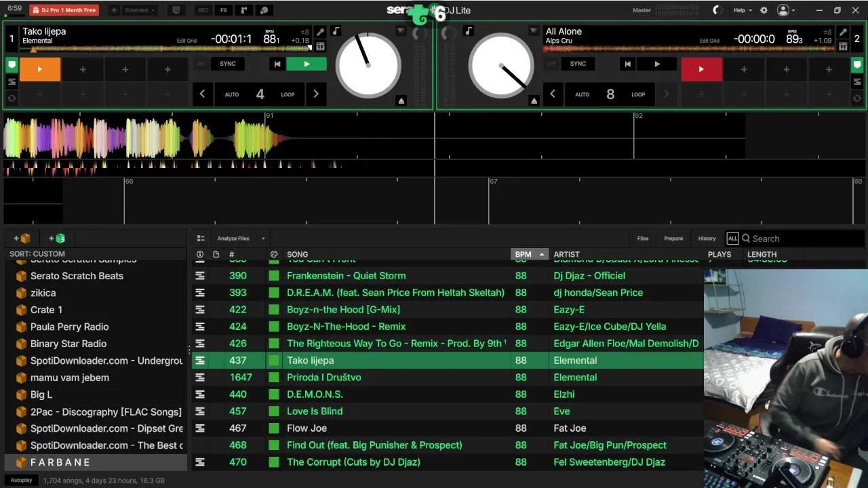The height and width of the screenshot is (488, 868).
Task: Expand deck 2 platter options triangle
Action: coord(534,31)
